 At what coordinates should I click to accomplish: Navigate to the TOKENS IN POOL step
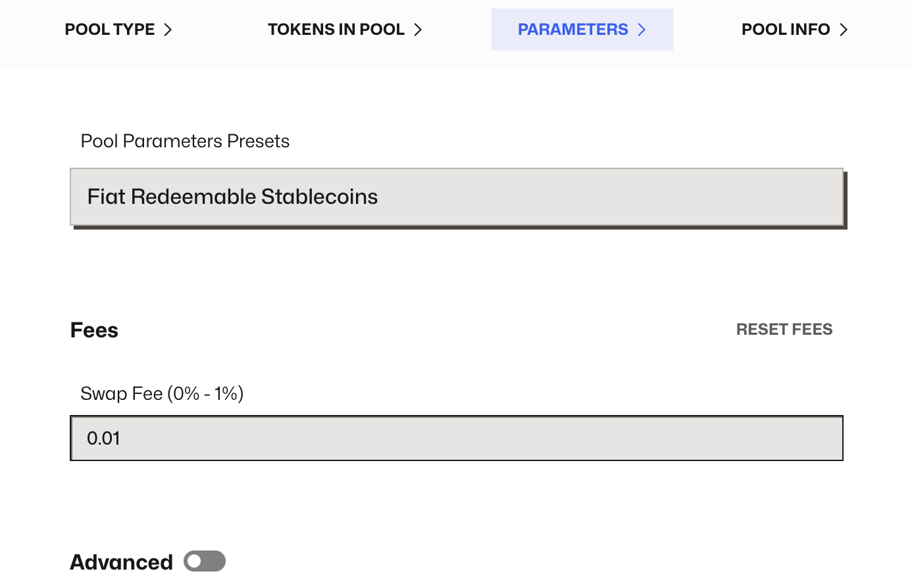pyautogui.click(x=336, y=29)
